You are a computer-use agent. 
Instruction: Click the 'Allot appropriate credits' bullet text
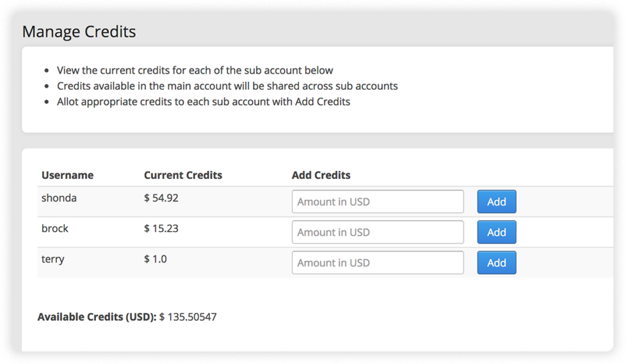[x=204, y=101]
